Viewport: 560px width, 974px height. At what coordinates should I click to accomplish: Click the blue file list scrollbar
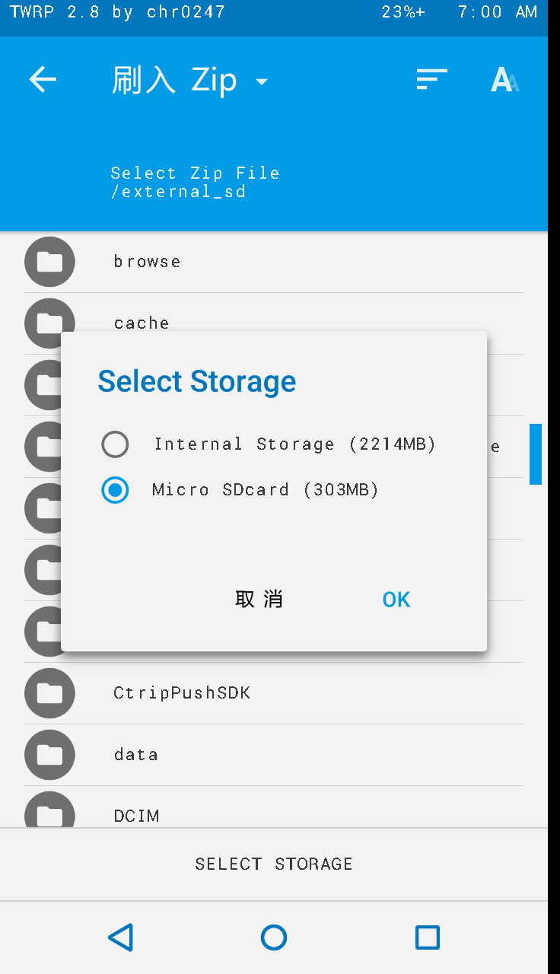point(536,454)
